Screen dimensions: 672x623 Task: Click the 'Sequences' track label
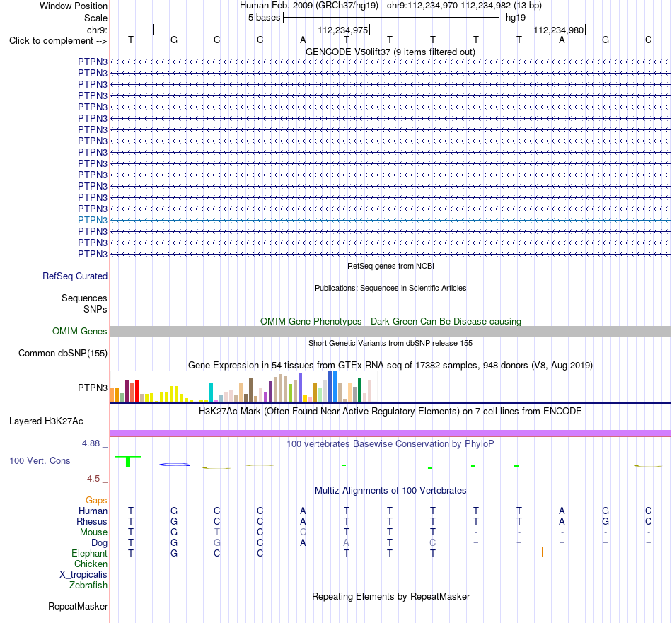[84, 298]
